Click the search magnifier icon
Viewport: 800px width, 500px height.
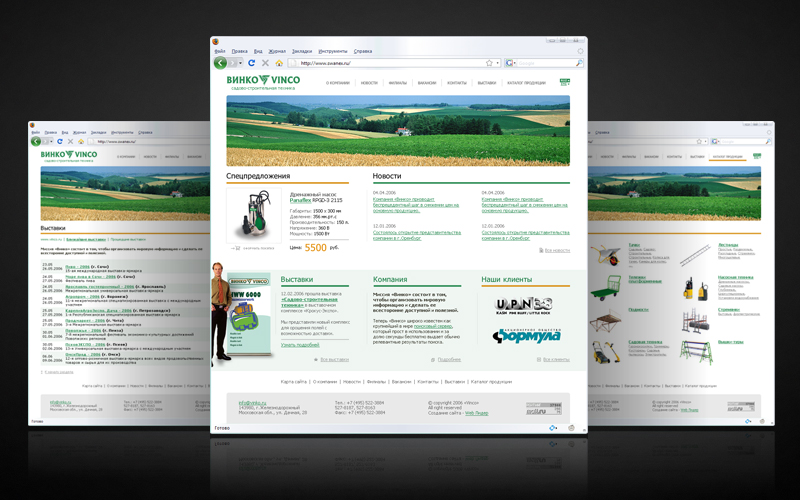(x=579, y=63)
